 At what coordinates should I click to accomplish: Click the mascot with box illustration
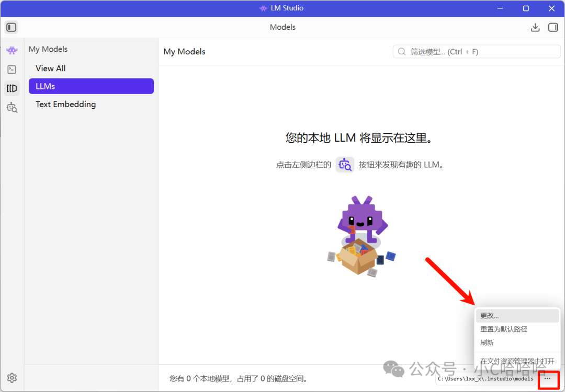(361, 236)
